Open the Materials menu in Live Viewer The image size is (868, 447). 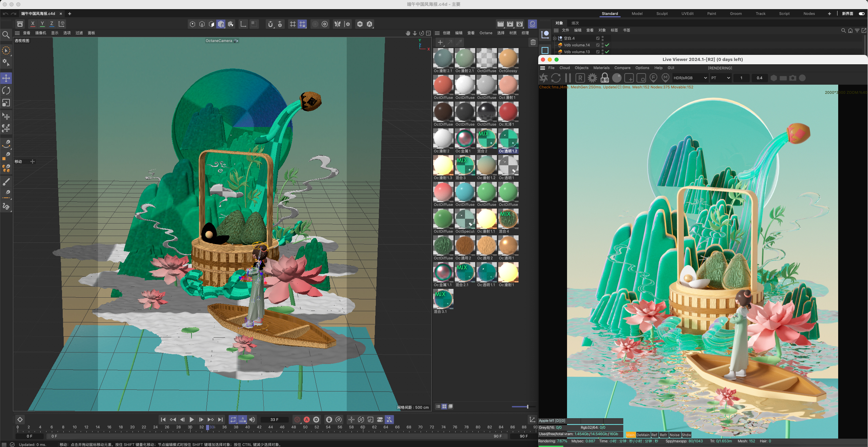[x=601, y=68]
